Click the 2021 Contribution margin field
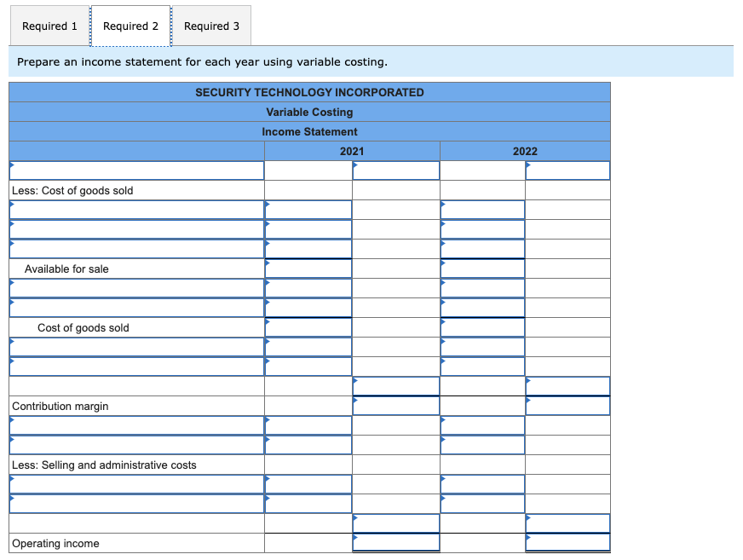Screen dimensions: 743x560 pos(396,406)
